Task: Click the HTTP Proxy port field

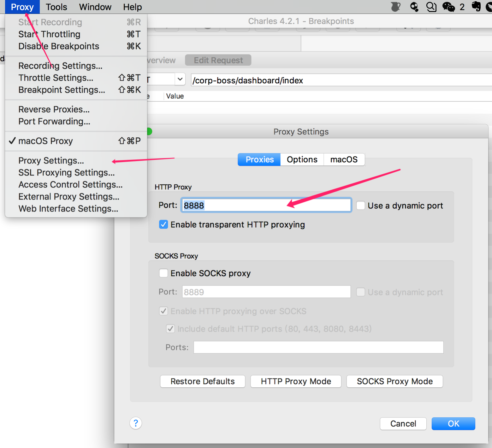Action: click(266, 205)
